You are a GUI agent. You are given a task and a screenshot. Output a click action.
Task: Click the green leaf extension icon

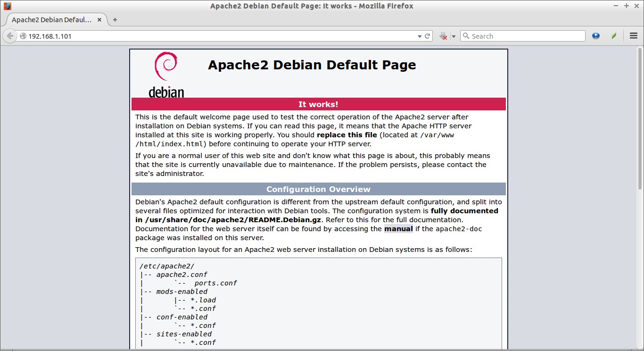[614, 36]
